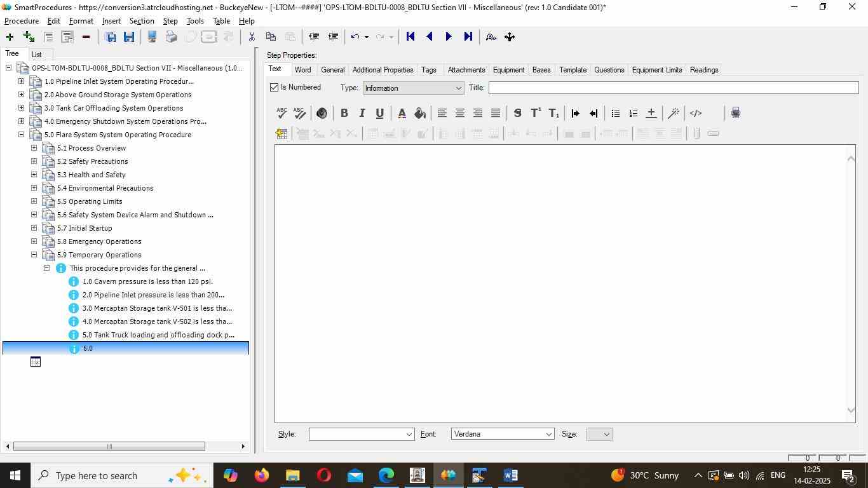Click the increase indent arrow icon

[575, 113]
